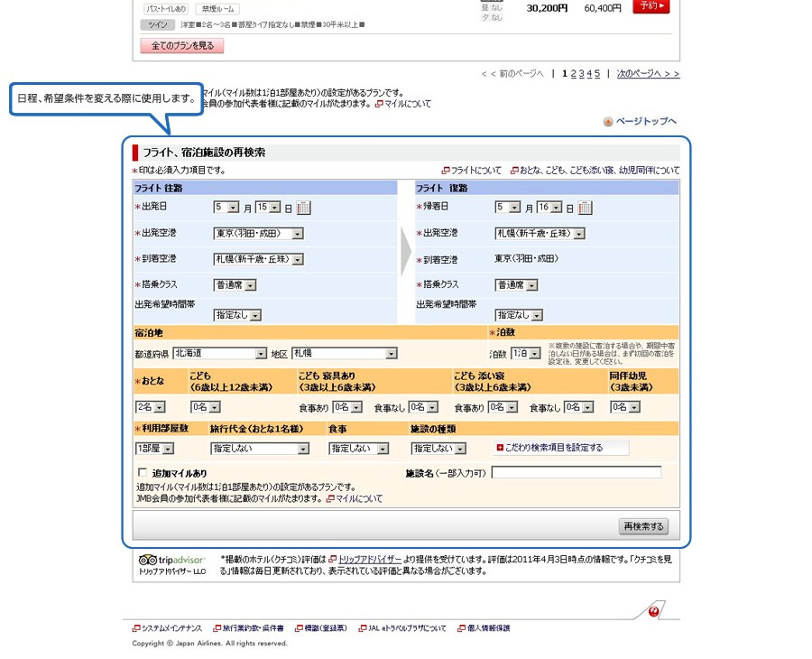Viewport: 812px width, 659px height.
Task: Open フライトについて help link
Action: pos(476,170)
